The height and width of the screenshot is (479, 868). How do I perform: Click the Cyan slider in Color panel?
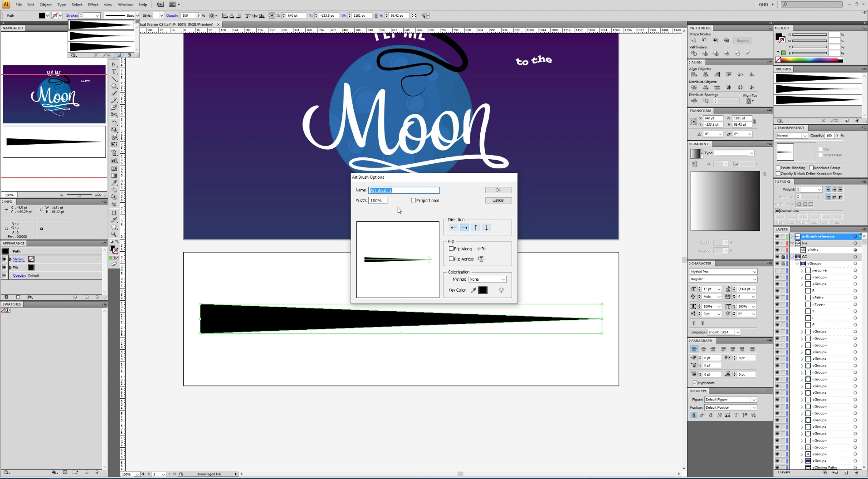[x=809, y=35]
